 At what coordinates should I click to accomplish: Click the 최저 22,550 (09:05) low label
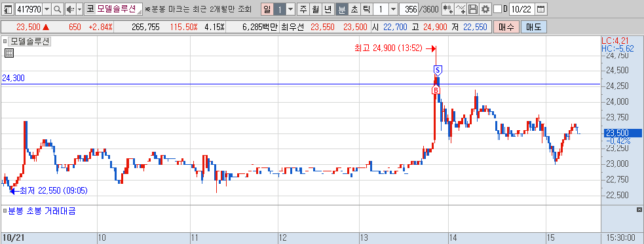(53, 191)
